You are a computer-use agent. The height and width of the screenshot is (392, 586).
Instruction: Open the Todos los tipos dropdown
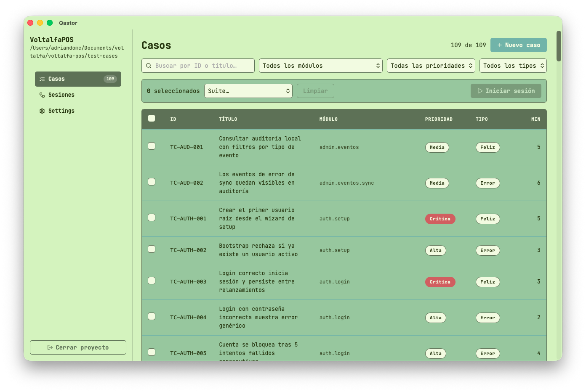tap(513, 66)
